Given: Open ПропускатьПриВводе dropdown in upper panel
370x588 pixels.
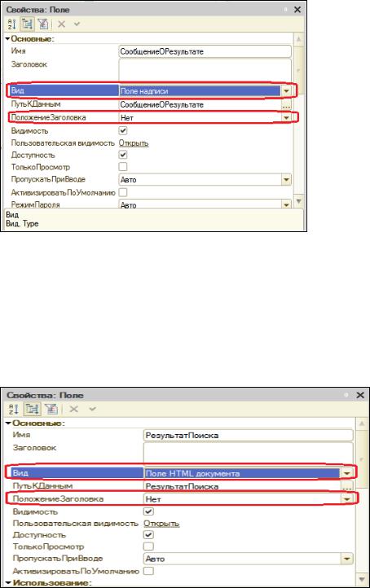Looking at the screenshot, I should click(286, 180).
